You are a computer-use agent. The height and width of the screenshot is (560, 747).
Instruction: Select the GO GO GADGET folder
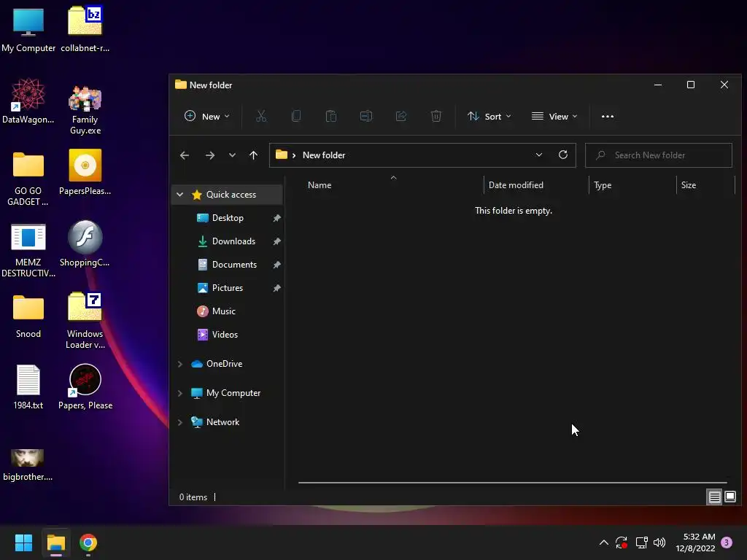click(28, 179)
